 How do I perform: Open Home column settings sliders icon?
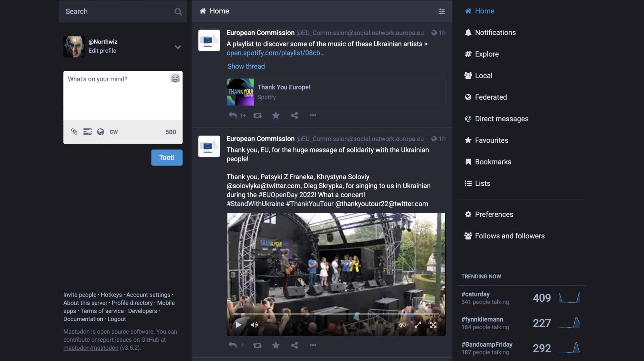pyautogui.click(x=441, y=11)
